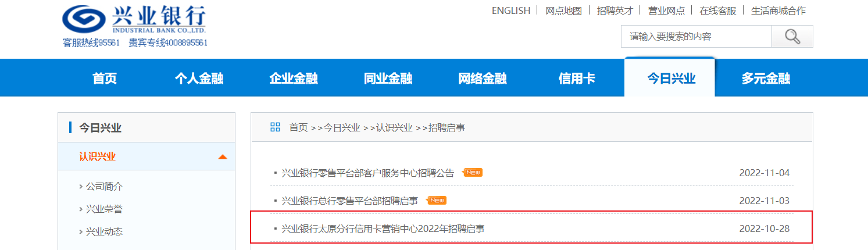Click the date 2022-10-28

tap(765, 228)
